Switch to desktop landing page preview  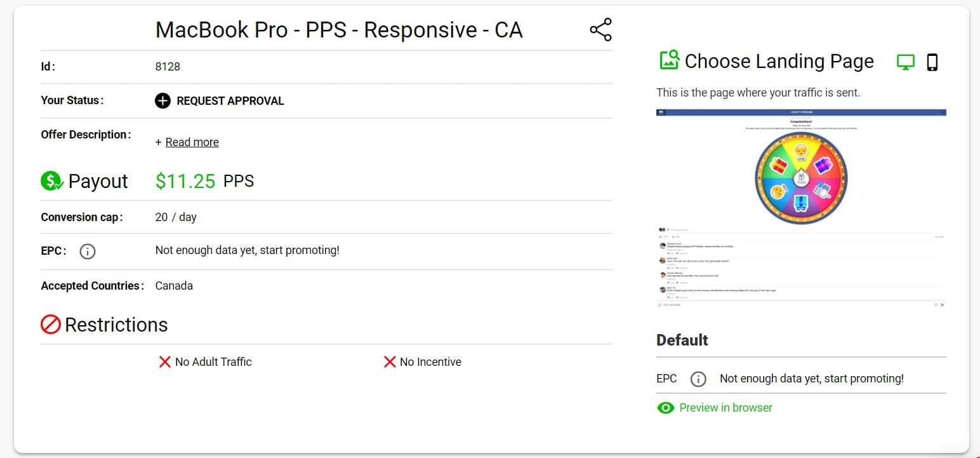(x=906, y=62)
